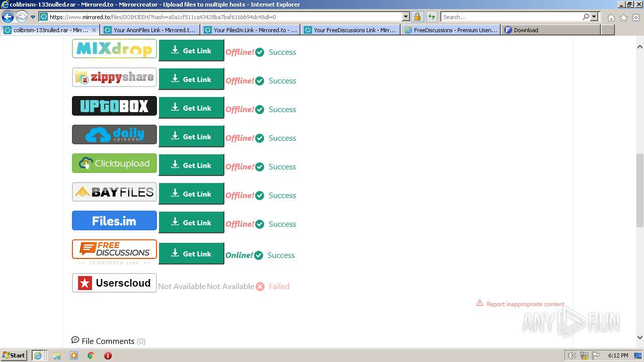The height and width of the screenshot is (362, 644).
Task: Go back with the browser Back button
Action: pos(8,17)
